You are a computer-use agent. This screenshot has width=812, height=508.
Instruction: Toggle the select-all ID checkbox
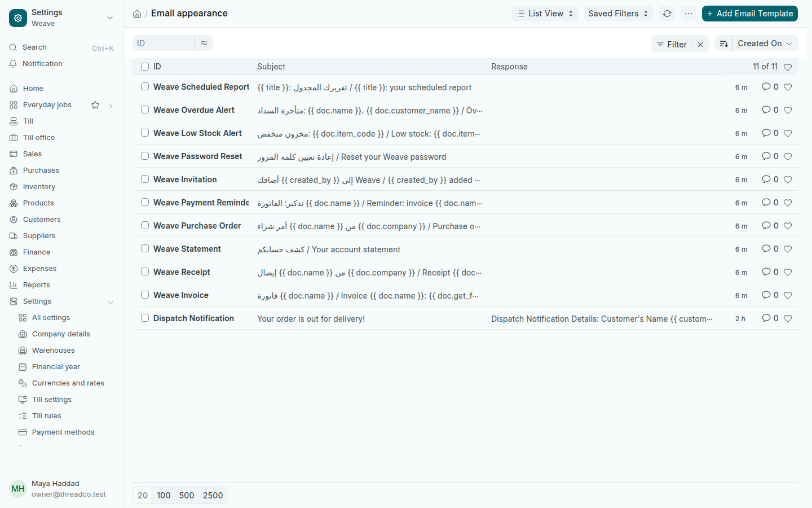(145, 67)
